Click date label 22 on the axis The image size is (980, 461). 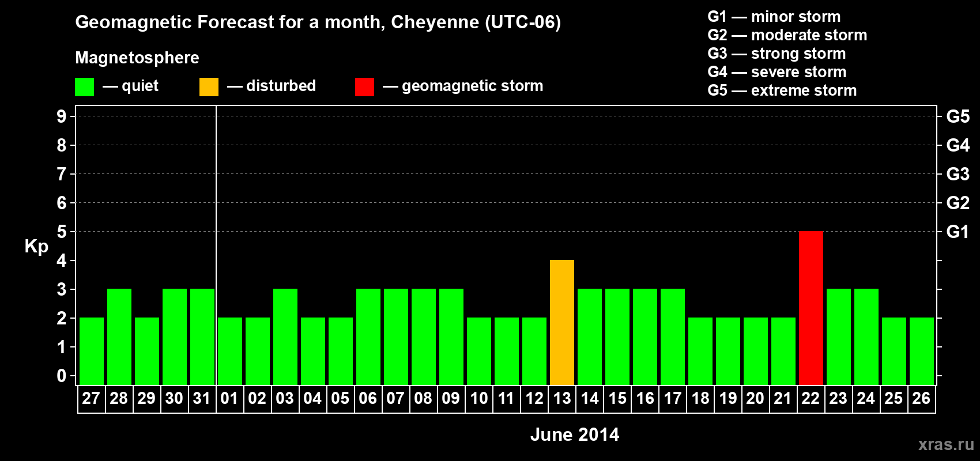(811, 399)
